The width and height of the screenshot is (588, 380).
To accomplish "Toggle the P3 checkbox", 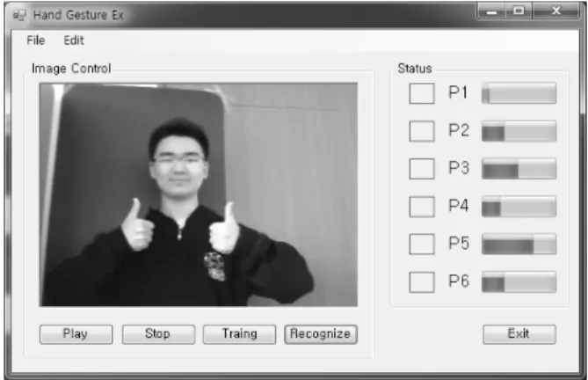I will pos(422,168).
